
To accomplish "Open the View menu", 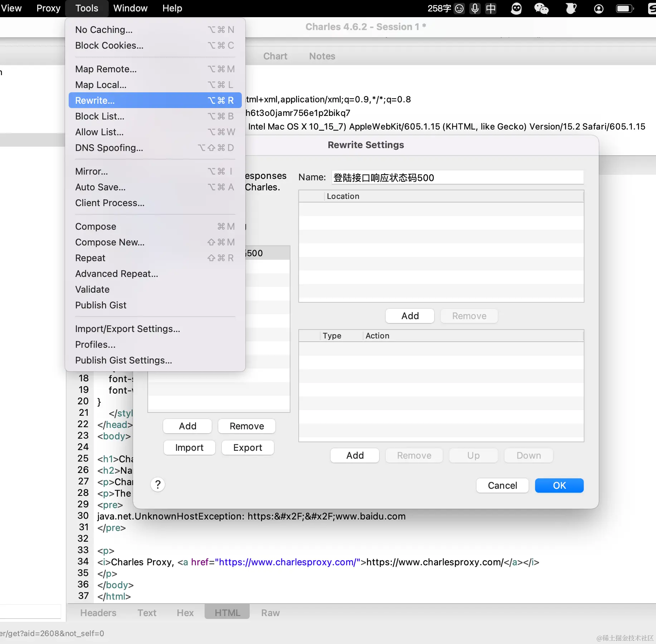I will coord(11,8).
